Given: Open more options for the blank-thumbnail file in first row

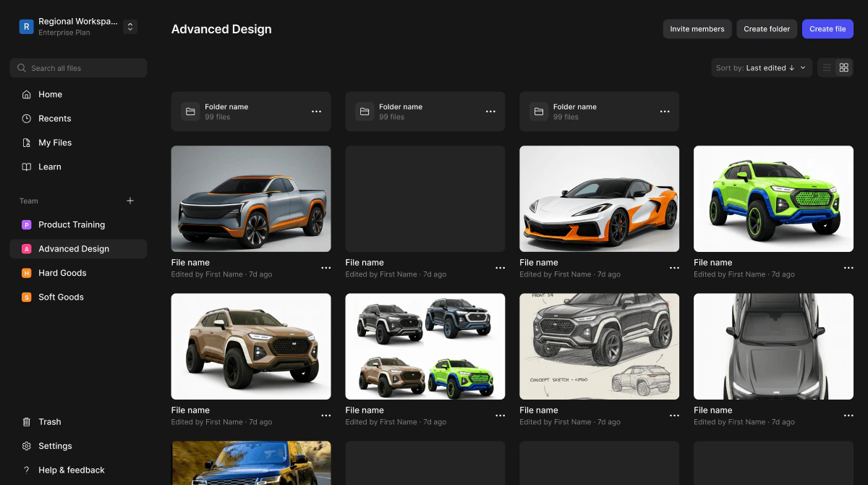Looking at the screenshot, I should click(500, 268).
